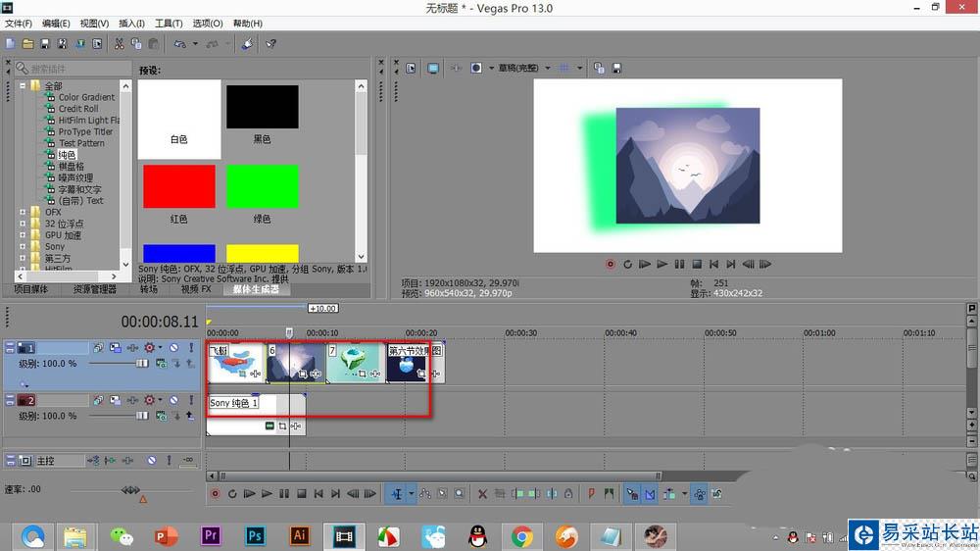The image size is (980, 551).
Task: Save preview snapshot to file icon
Action: coord(616,69)
